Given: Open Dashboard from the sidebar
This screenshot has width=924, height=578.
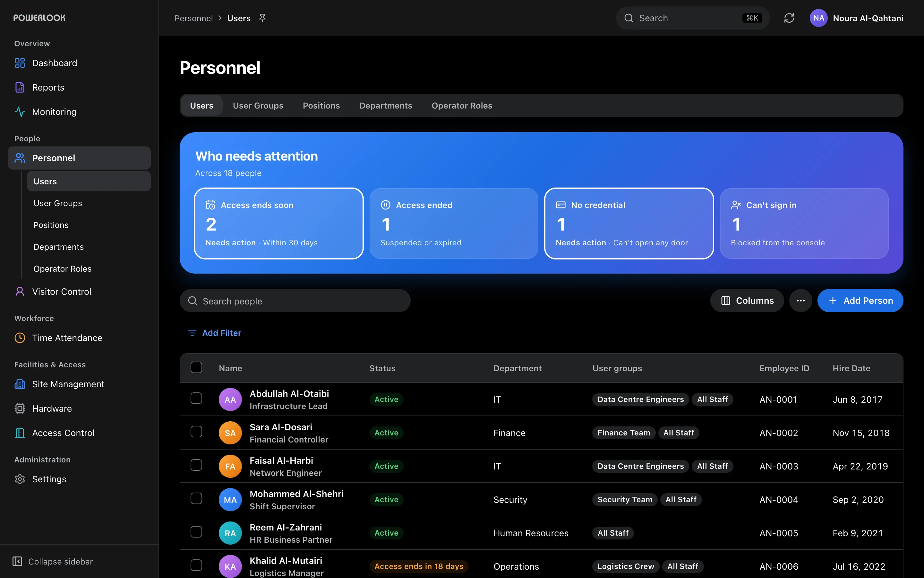Looking at the screenshot, I should pyautogui.click(x=79, y=63).
